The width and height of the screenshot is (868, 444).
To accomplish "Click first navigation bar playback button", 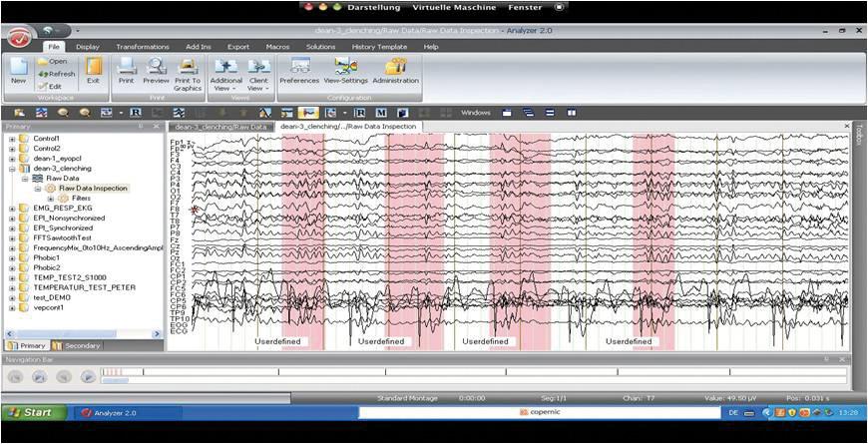I will (15, 377).
